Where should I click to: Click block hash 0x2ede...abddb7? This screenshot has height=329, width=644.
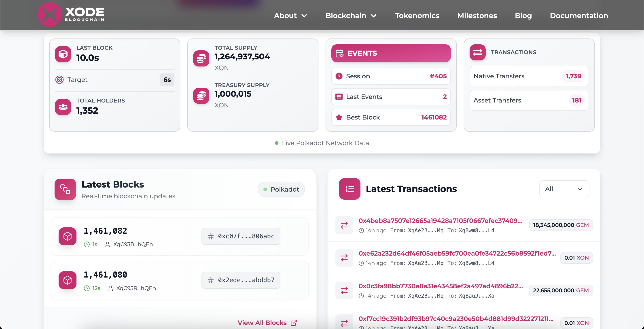(241, 280)
